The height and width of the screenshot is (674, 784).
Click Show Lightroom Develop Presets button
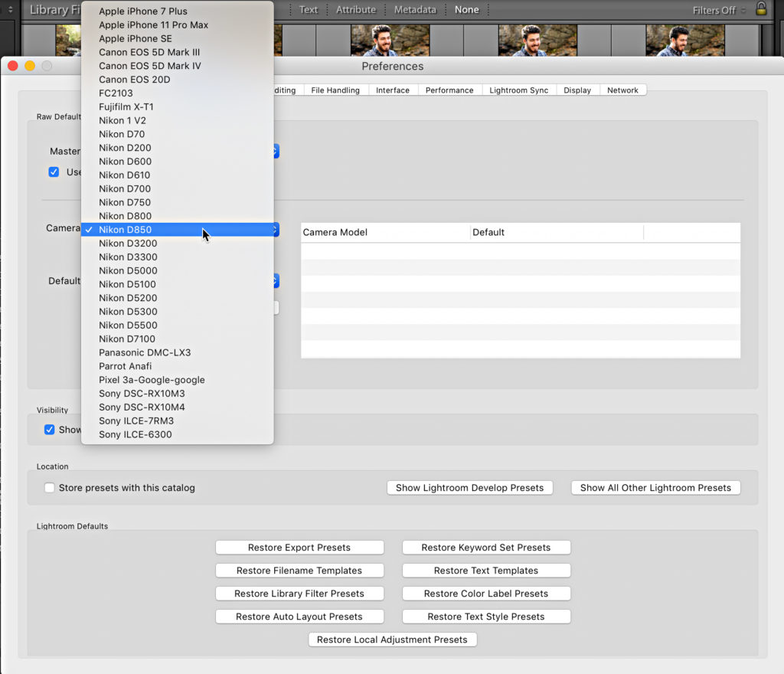(469, 488)
